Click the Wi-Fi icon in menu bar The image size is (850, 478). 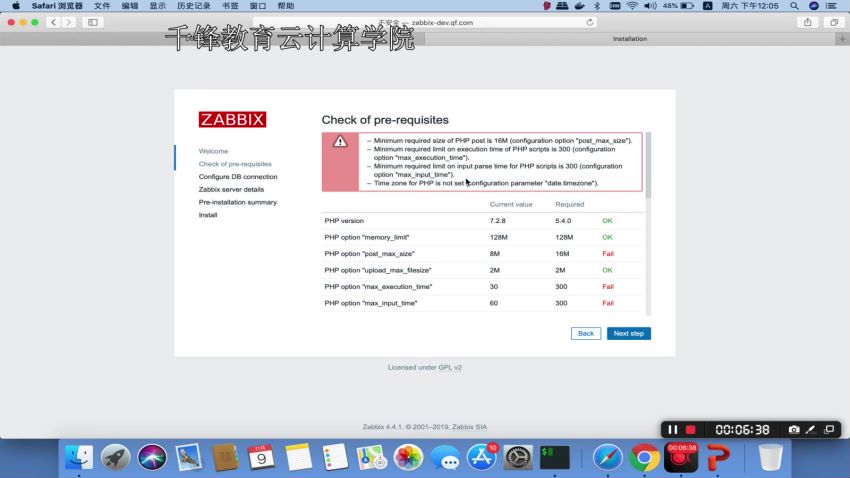[x=632, y=6]
